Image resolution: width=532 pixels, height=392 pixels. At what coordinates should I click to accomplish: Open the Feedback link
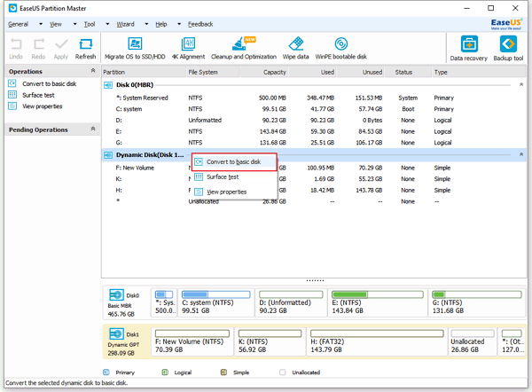tap(200, 24)
